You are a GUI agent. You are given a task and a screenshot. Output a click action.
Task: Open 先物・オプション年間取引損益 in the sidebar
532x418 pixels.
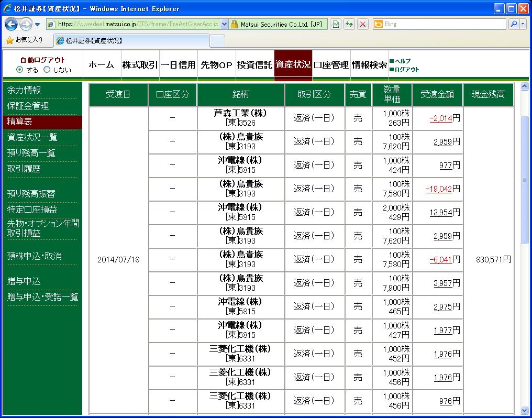coord(43,228)
